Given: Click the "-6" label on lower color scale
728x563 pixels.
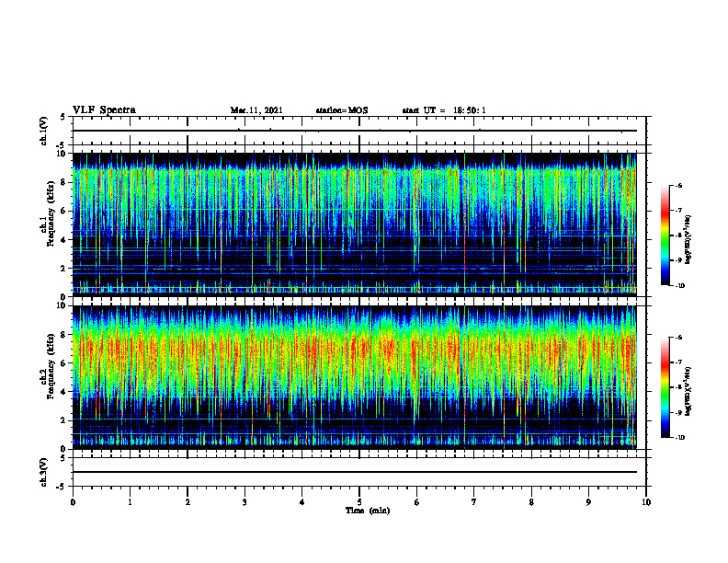Looking at the screenshot, I should coord(678,338).
